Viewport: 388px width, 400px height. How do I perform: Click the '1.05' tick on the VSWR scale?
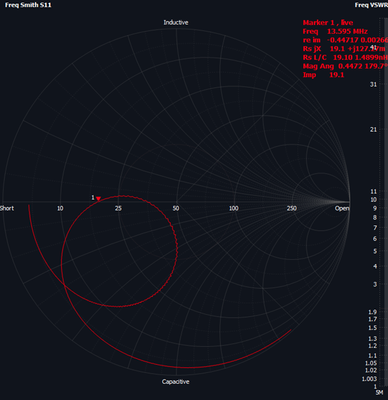pos(371,363)
